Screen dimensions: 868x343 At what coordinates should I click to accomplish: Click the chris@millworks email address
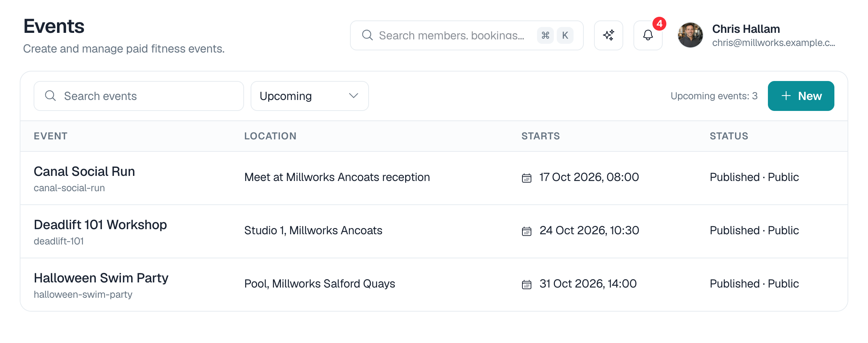point(774,43)
